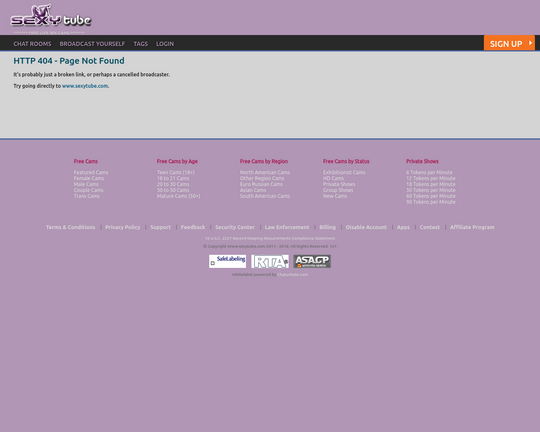
Task: Open the RTA badge
Action: pyautogui.click(x=270, y=261)
